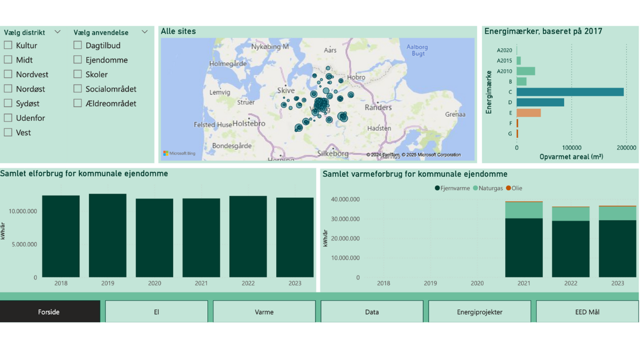Click the Naturgas legend marker
644x362 pixels.
click(x=475, y=188)
